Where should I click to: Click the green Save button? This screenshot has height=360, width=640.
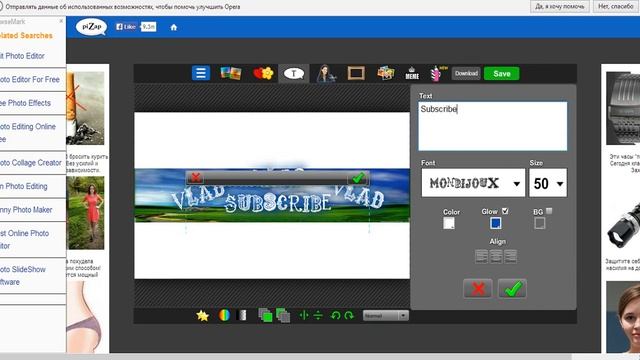click(502, 73)
